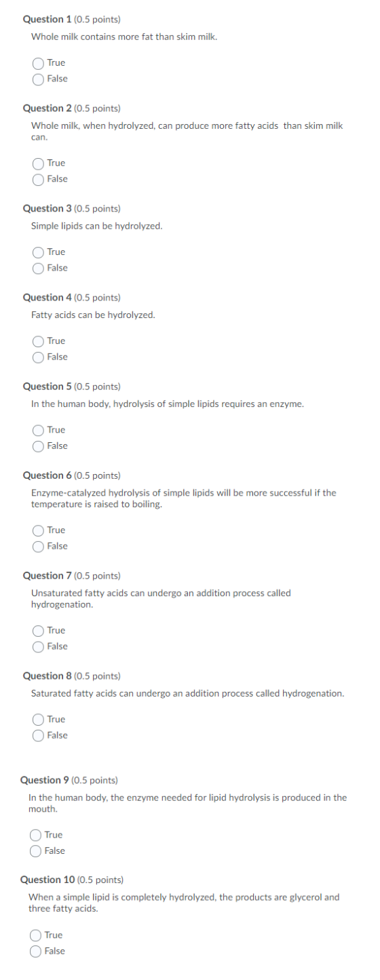The height and width of the screenshot is (980, 380).
Task: Mark True for Question 3 simple lipids
Action: click(x=38, y=252)
